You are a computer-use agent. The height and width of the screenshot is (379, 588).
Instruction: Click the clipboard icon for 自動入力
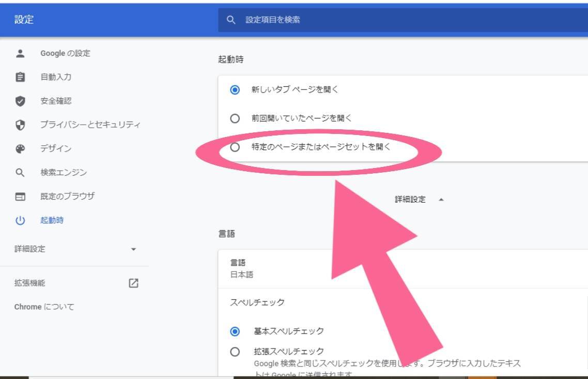(20, 77)
